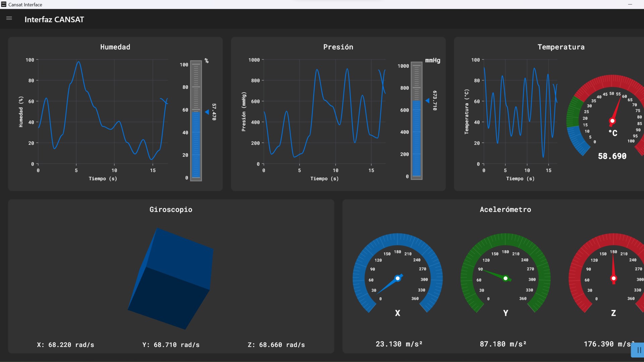Image resolution: width=644 pixels, height=362 pixels.
Task: Click the X accelerometer needle hub
Action: point(397,278)
